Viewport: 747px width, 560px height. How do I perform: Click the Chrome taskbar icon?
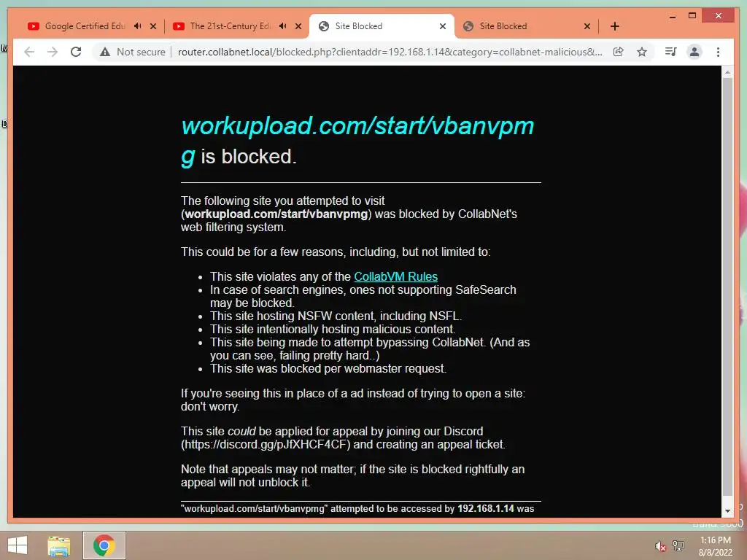click(104, 545)
